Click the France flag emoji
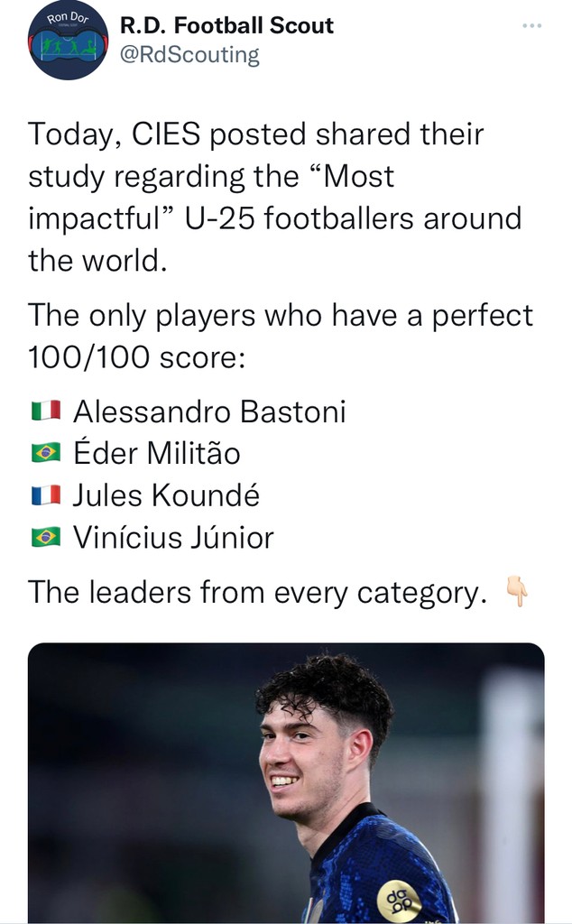The height and width of the screenshot is (924, 572). pos(46,494)
